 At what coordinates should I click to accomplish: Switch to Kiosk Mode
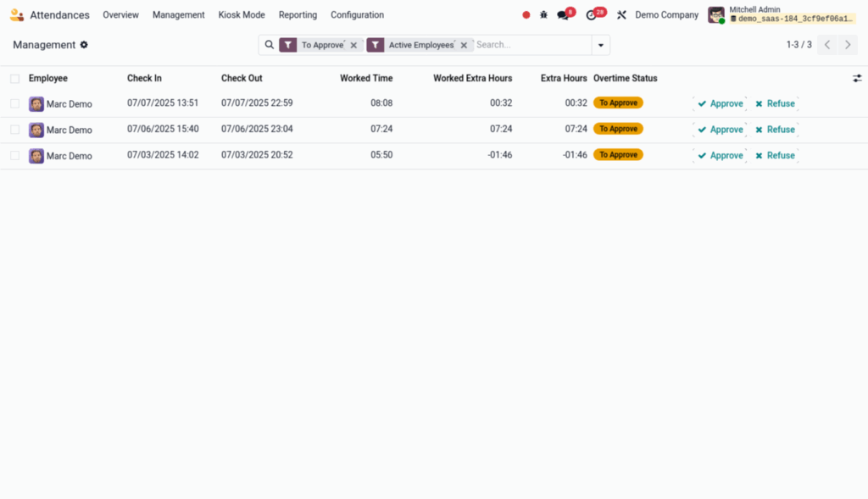[x=242, y=15]
